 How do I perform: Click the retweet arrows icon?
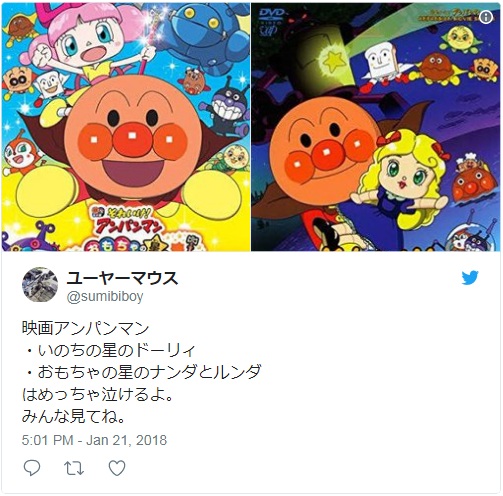tap(74, 468)
